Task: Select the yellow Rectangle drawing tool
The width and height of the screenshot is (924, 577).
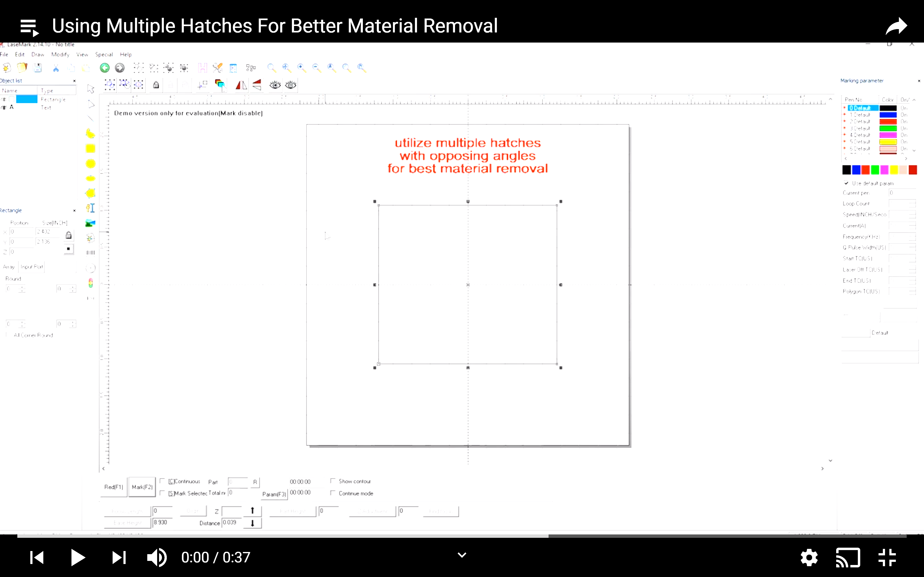Action: coord(90,148)
